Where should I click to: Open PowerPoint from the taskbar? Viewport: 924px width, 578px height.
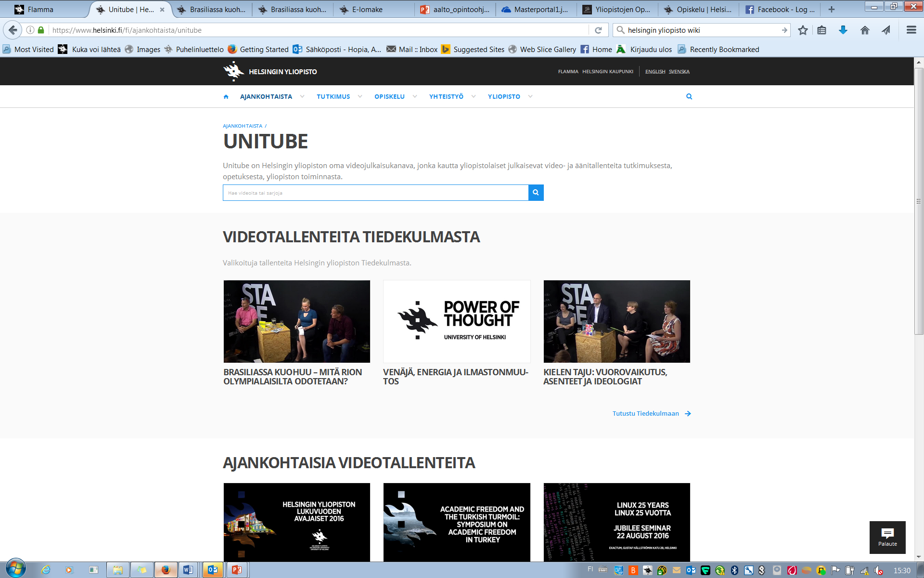236,570
